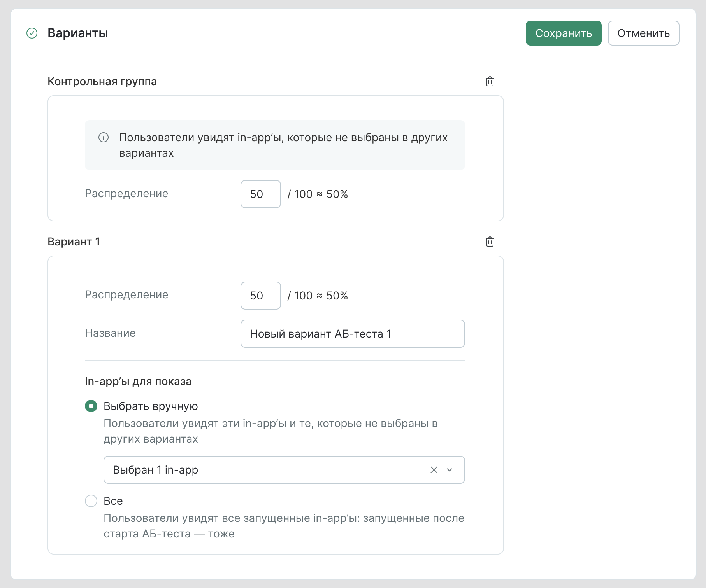Click the Сохранить button
This screenshot has width=706, height=588.
564,33
